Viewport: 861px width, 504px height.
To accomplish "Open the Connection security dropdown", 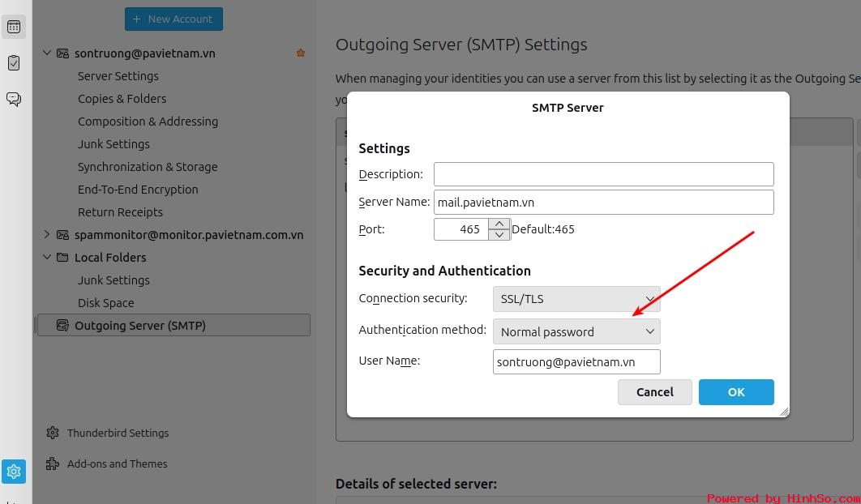I will coord(576,299).
